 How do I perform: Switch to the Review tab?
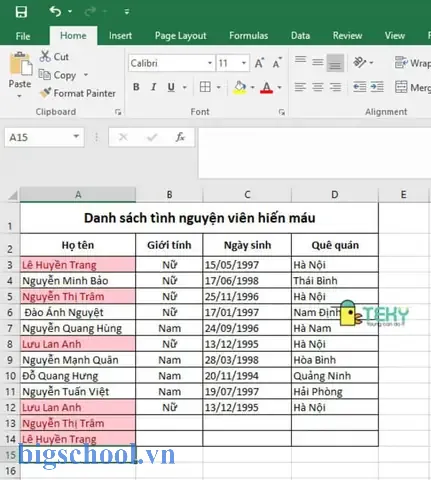click(347, 36)
